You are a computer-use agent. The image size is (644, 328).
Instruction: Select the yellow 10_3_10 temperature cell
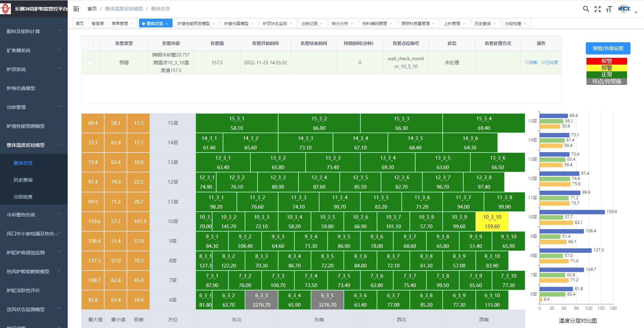click(492, 221)
